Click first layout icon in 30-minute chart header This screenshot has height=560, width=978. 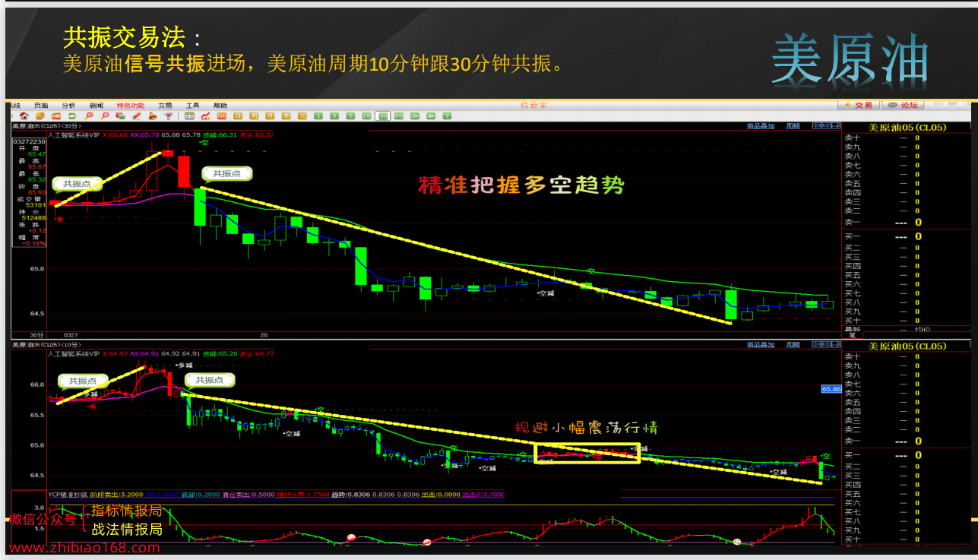click(816, 126)
